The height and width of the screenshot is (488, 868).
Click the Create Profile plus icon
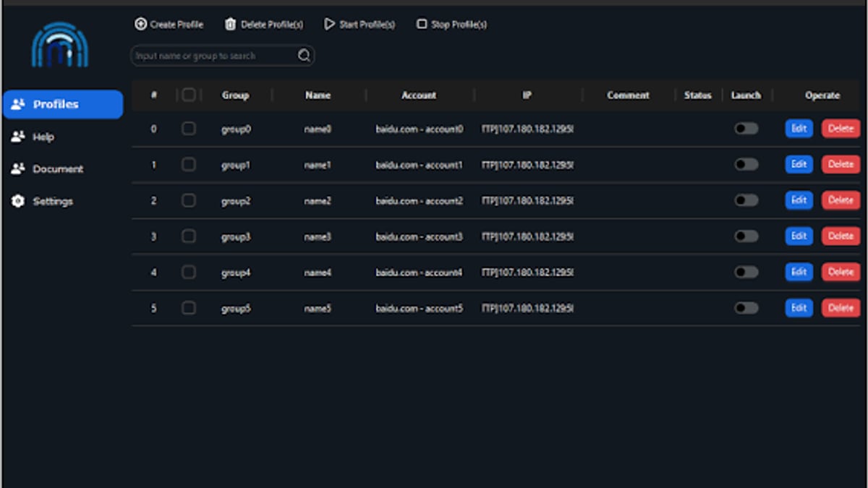(x=140, y=24)
